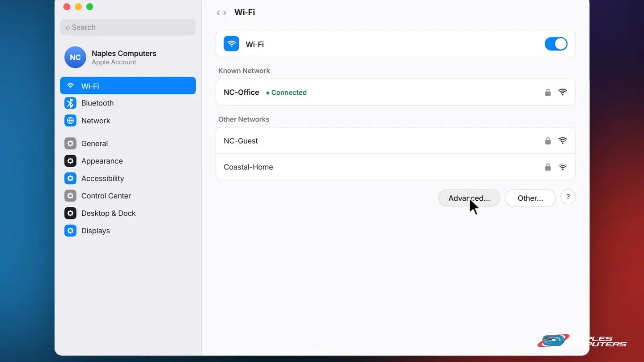
Task: Click the Displays sidebar icon
Action: tap(70, 231)
